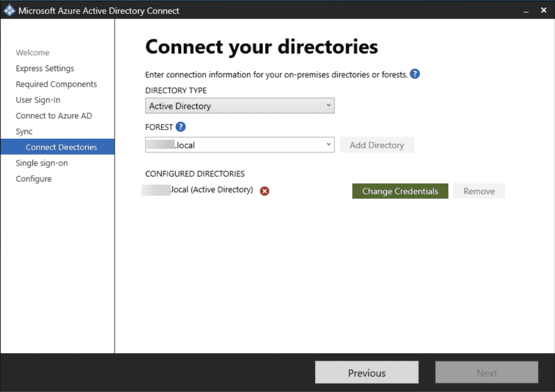This screenshot has width=555, height=392.
Task: Open the Forest dropdown arrow
Action: point(329,145)
